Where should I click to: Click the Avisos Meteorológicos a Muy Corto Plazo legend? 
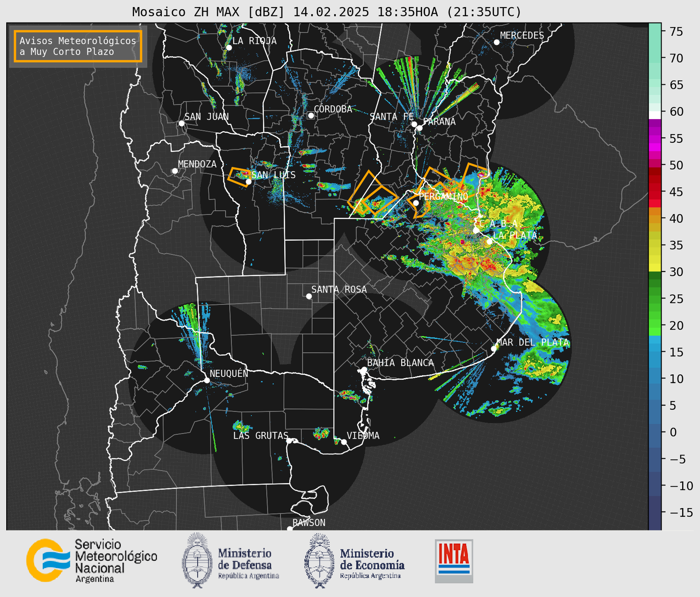pyautogui.click(x=78, y=46)
